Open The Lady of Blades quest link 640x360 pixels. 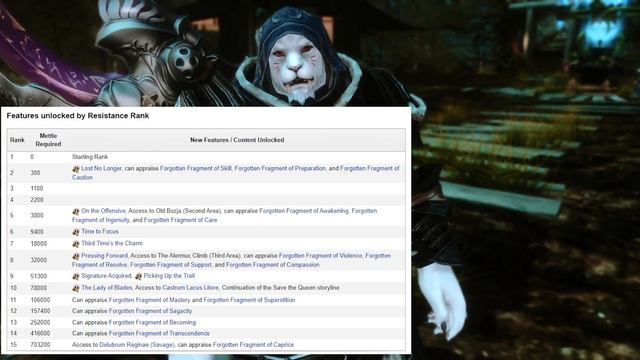point(107,288)
